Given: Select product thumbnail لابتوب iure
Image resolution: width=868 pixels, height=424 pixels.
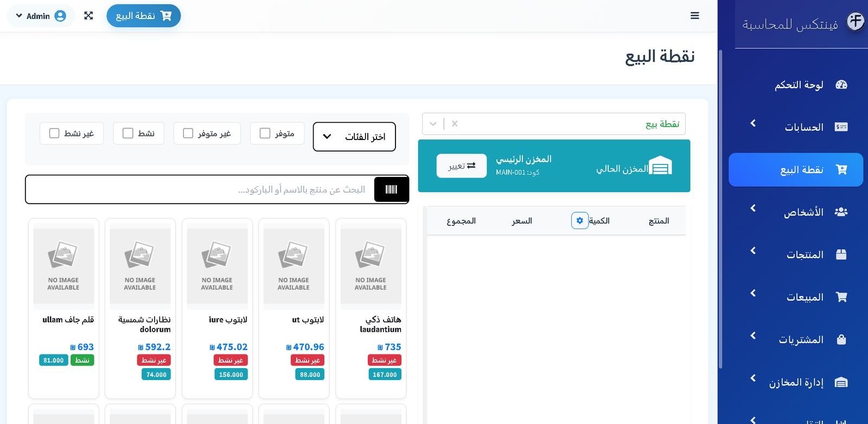Looking at the screenshot, I should pyautogui.click(x=217, y=265).
